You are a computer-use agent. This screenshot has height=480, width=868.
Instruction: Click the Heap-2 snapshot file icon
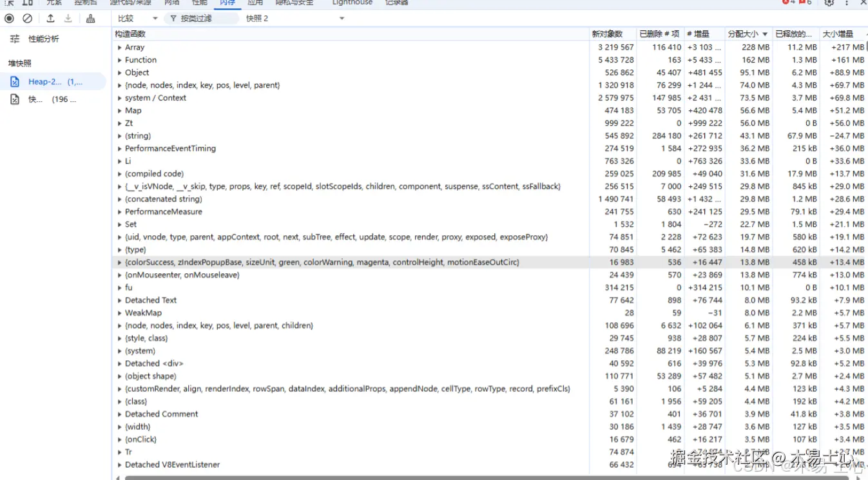pos(15,82)
